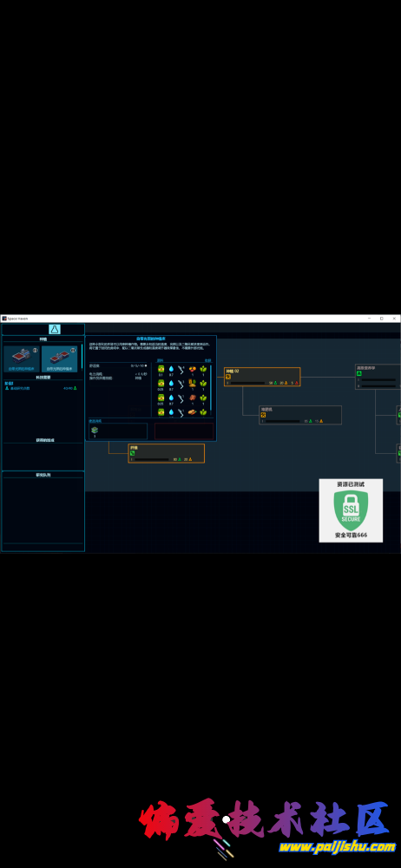Screen dimensions: 401x868
Task: Click water droplet icon in first recipe row
Action: tap(171, 369)
